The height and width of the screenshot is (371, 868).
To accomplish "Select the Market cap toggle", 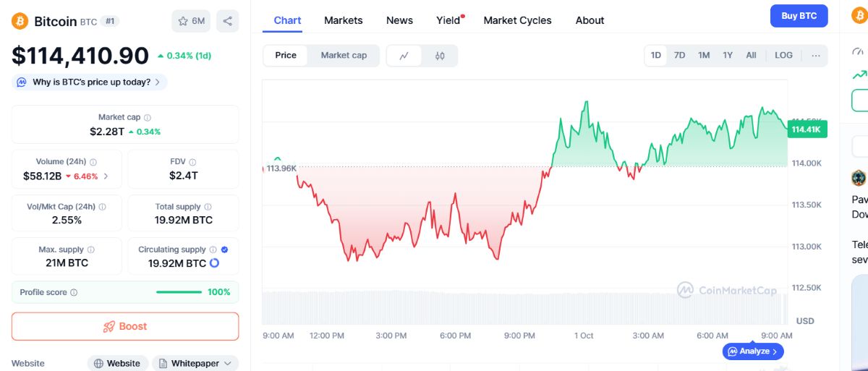I will (344, 56).
